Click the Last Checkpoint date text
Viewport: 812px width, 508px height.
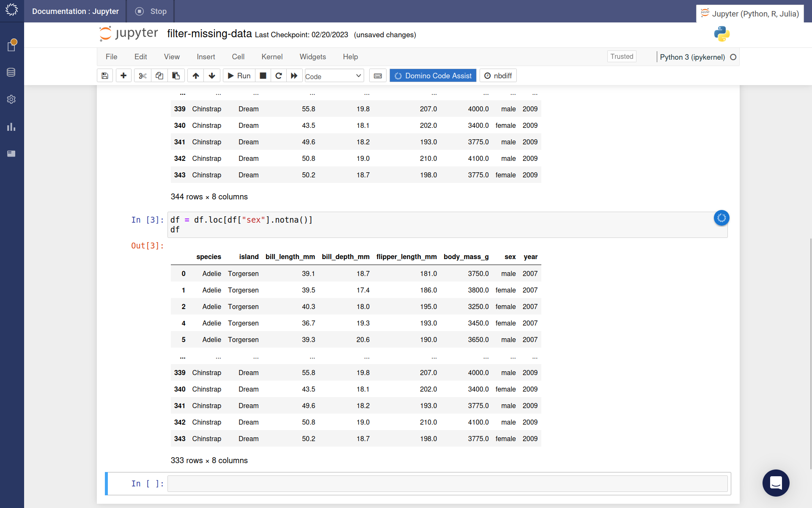click(302, 35)
